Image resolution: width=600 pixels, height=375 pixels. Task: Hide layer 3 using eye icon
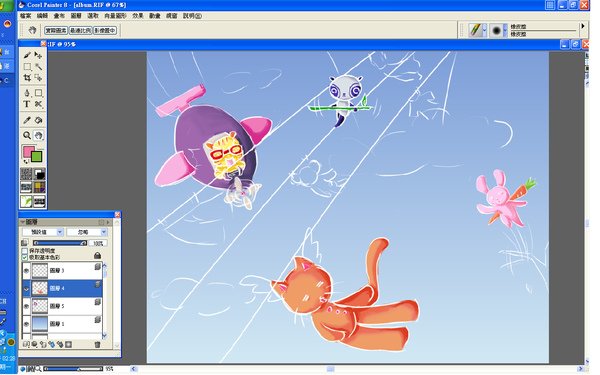coord(26,271)
